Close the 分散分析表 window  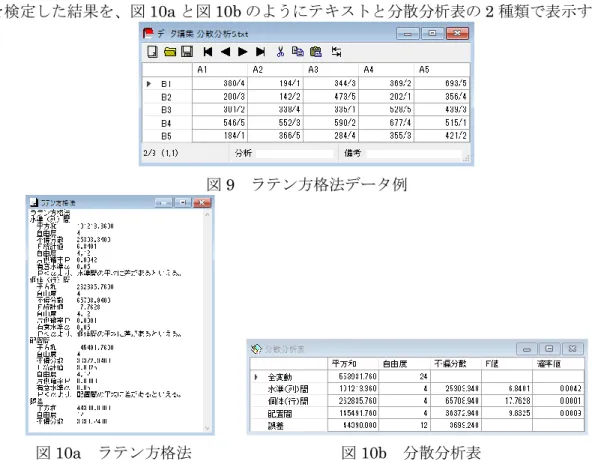click(572, 349)
